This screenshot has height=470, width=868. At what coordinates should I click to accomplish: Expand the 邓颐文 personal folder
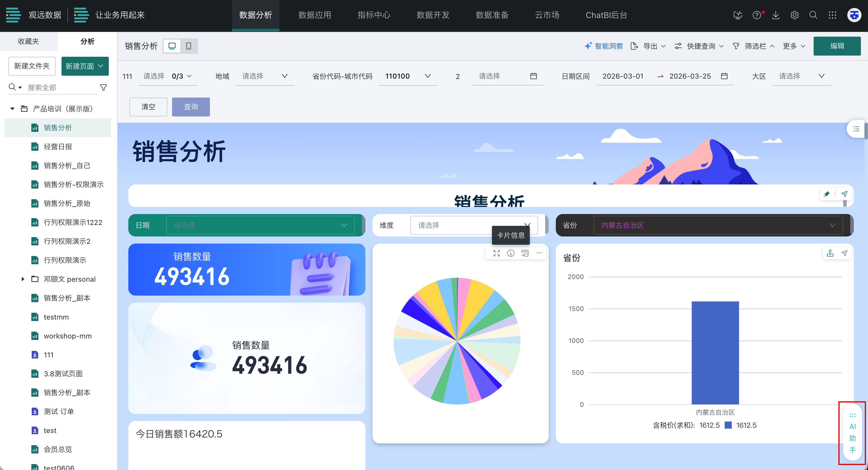[23, 279]
